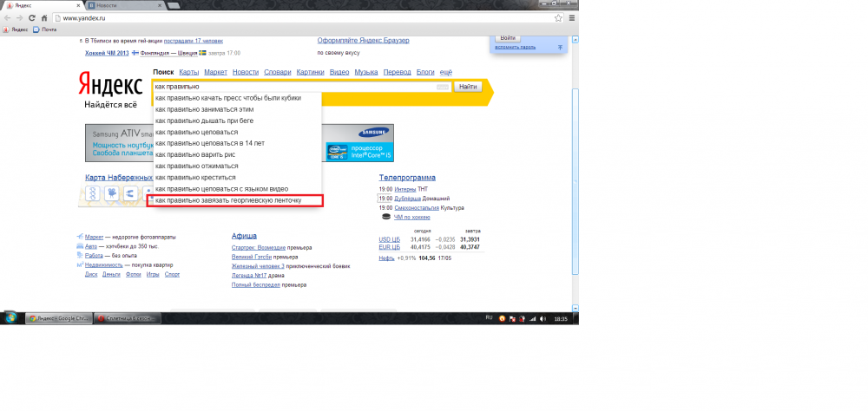Select suggestion как правильно качать пресс
This screenshot has height=411, width=868.
pyautogui.click(x=237, y=98)
